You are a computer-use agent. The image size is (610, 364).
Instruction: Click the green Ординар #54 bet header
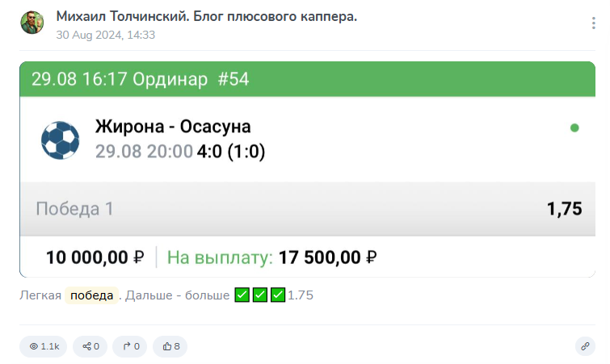point(141,78)
